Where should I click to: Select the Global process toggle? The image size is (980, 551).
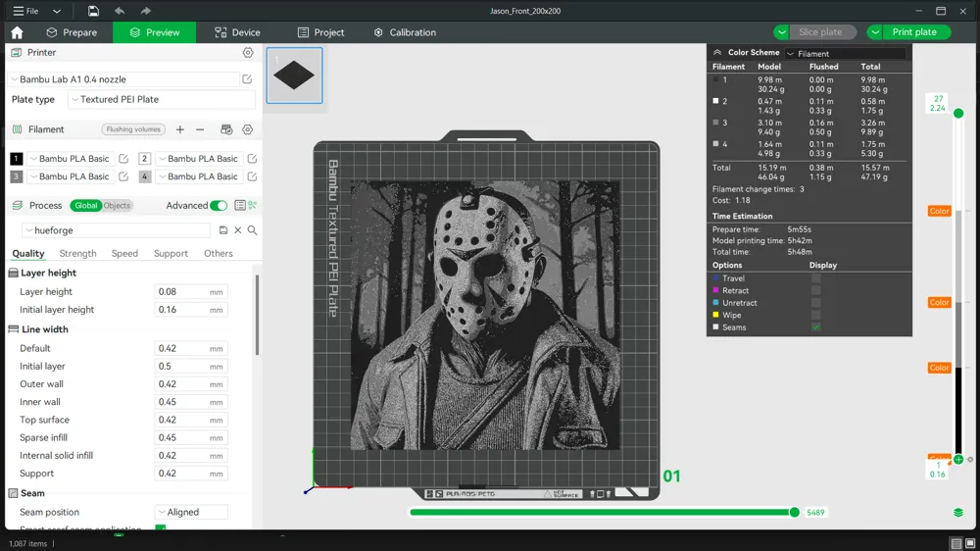click(x=85, y=205)
